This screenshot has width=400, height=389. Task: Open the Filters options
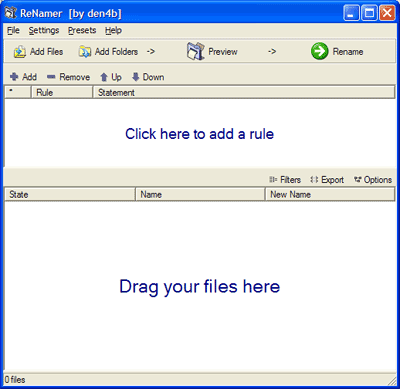coord(285,180)
